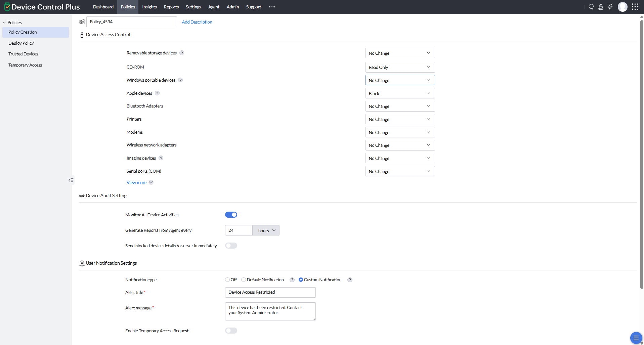Click the Alert title input field
644x345 pixels.
coord(270,292)
